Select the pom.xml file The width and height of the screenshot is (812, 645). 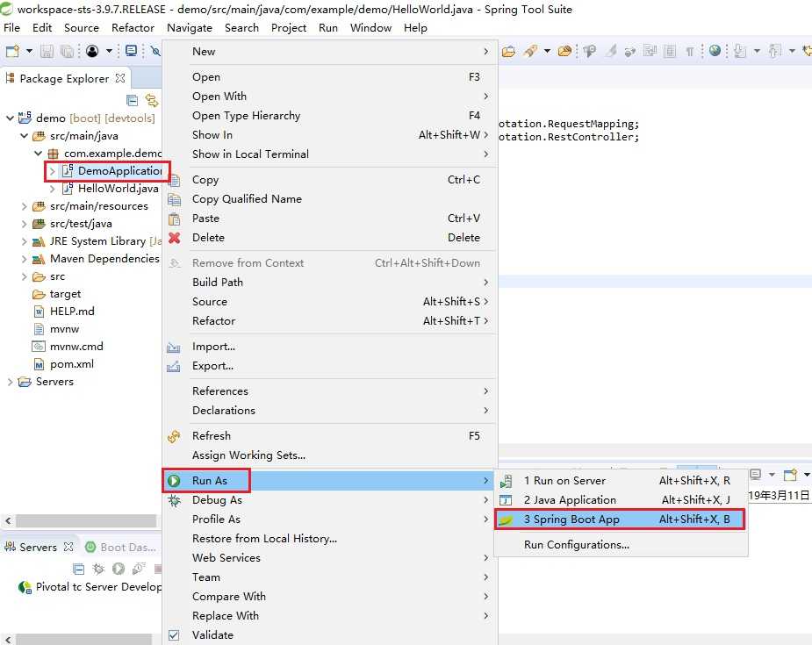click(x=72, y=364)
